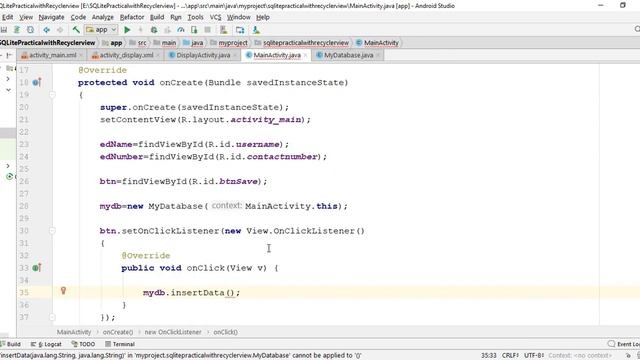Click the fold end marker at line 37
Viewport: 640px width, 360px height.
52,317
